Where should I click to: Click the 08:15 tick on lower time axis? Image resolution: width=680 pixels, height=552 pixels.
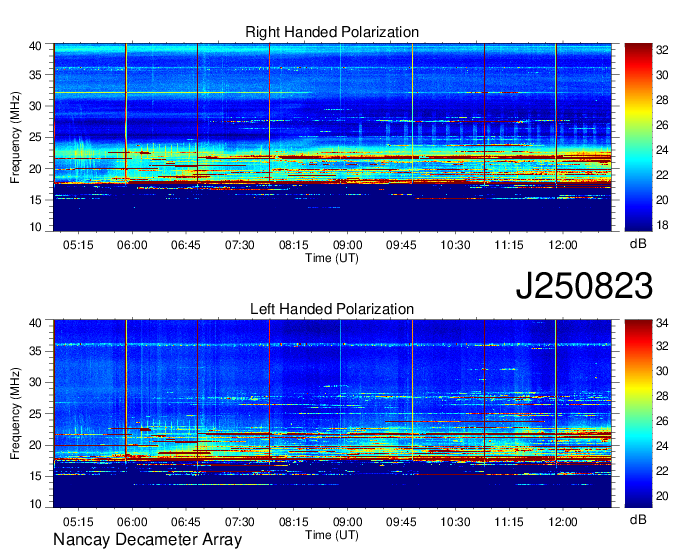point(294,522)
